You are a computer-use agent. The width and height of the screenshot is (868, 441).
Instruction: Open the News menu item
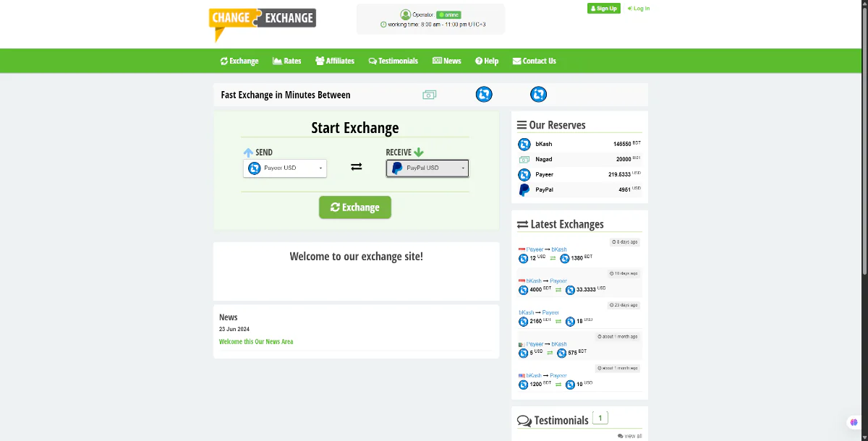(447, 61)
